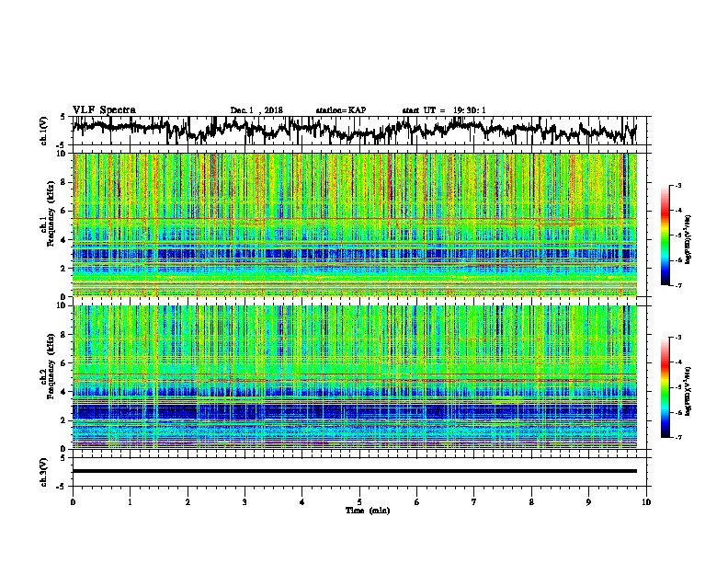Click the "-7" tick on ch.2 color bar

(x=677, y=437)
